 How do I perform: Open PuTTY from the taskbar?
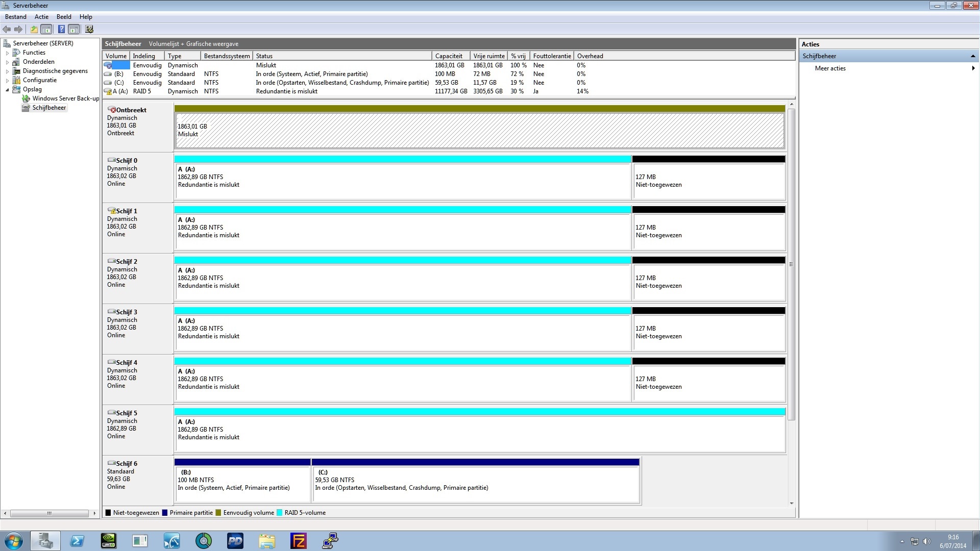pos(330,541)
